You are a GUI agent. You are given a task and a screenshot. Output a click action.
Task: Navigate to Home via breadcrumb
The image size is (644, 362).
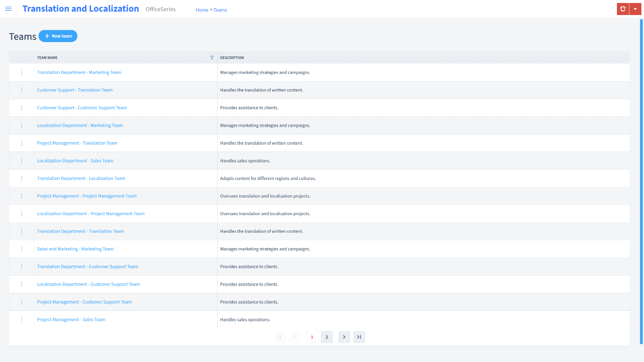pos(202,9)
